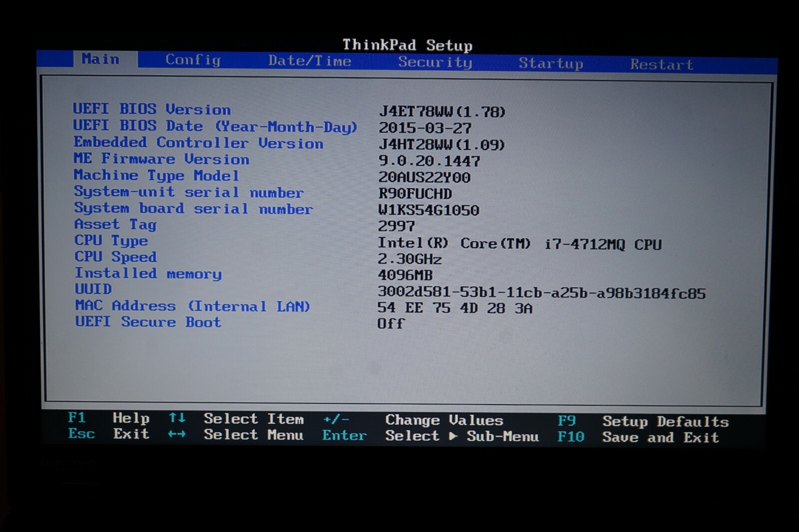Click the Select Menu legend
Viewport: 799px width, 532px height.
point(253,435)
